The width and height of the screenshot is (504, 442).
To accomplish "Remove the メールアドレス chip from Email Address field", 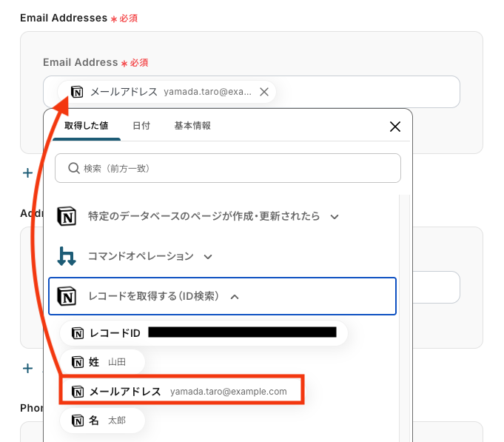I will 264,92.
